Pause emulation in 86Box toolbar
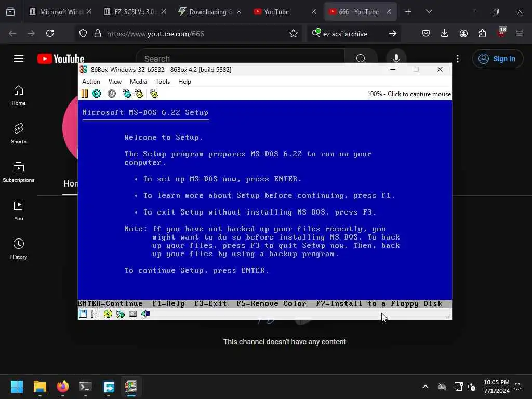The image size is (532, 399). pos(85,94)
